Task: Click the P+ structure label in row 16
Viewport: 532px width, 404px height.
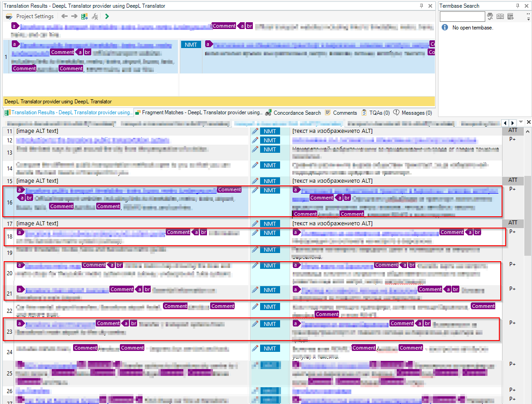Action: [512, 189]
